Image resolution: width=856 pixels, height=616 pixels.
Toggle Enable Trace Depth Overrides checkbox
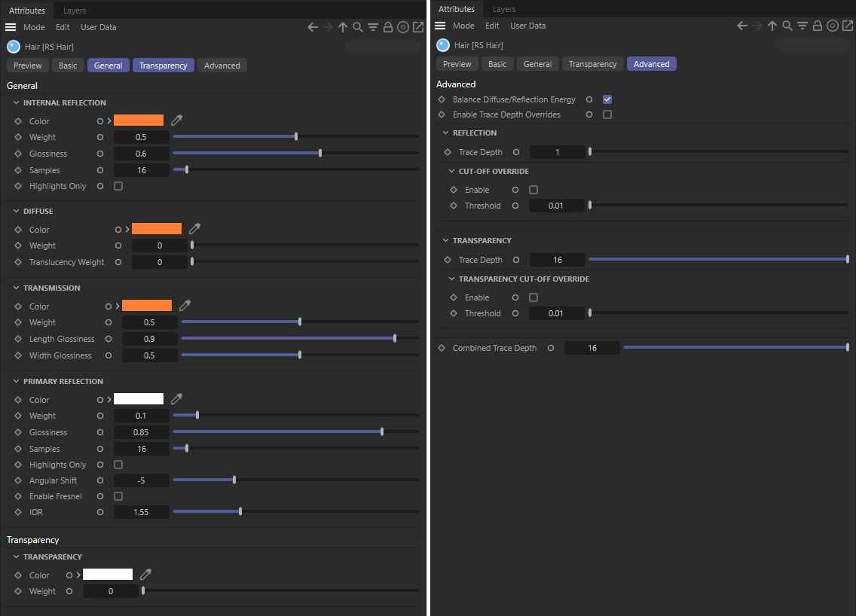click(x=607, y=114)
